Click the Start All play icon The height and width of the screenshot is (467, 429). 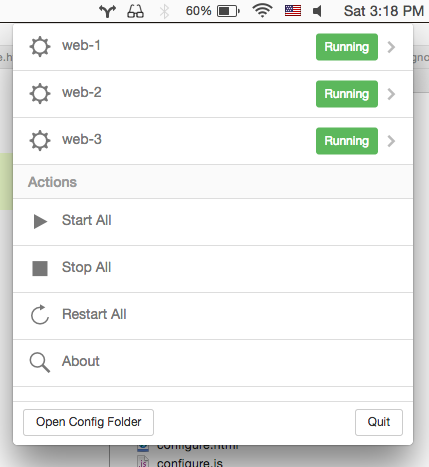[x=40, y=222]
